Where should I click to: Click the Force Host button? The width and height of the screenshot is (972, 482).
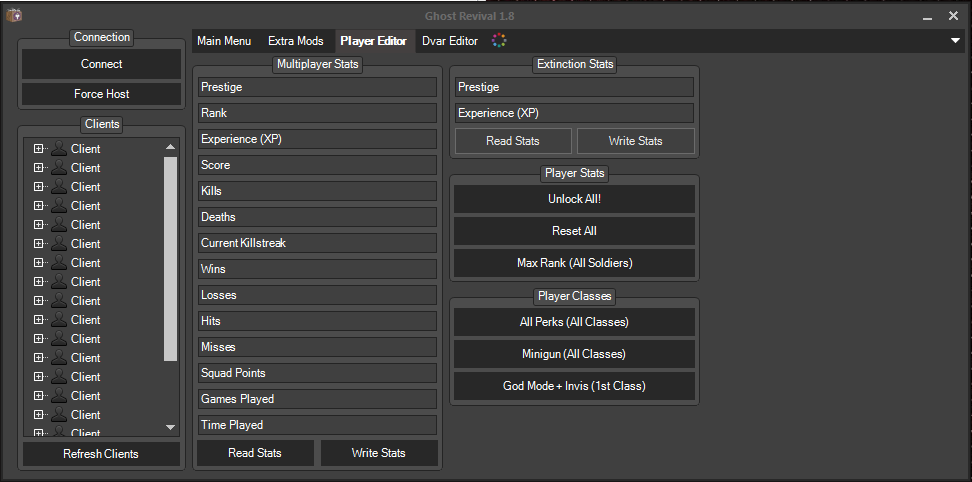(101, 94)
